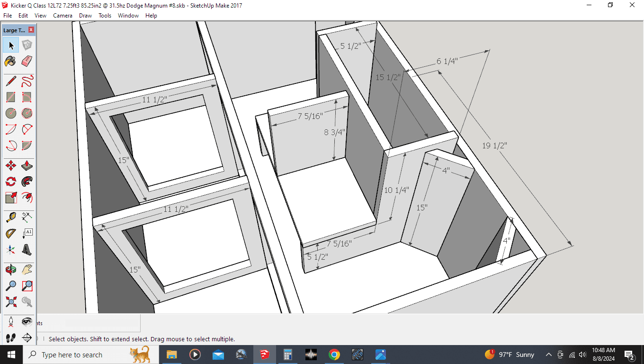Viewport: 644px width, 364px height.
Task: Activate the Arc tool
Action: [x=11, y=129]
